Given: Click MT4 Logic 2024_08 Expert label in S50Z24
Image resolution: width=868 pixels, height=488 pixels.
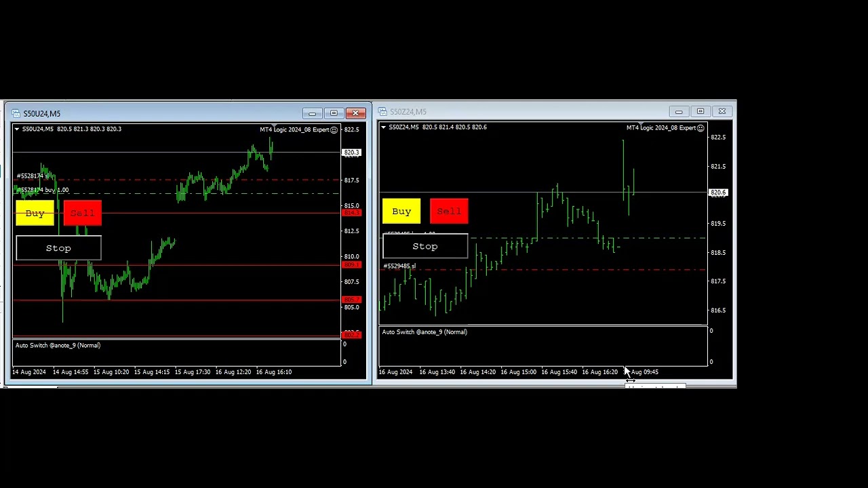Looking at the screenshot, I should point(661,127).
